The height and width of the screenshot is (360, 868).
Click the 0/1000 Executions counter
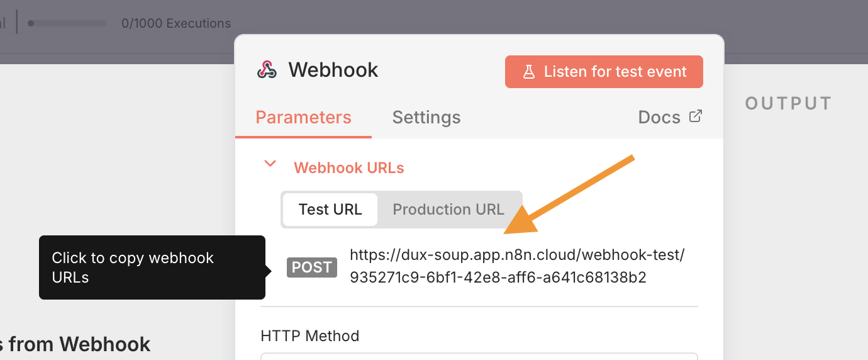(x=176, y=23)
